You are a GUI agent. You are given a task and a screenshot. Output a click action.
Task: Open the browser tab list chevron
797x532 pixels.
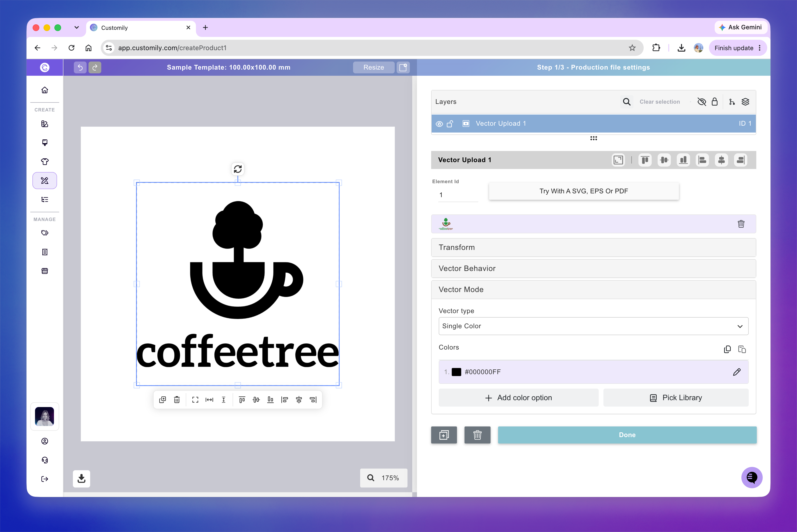pos(77,27)
